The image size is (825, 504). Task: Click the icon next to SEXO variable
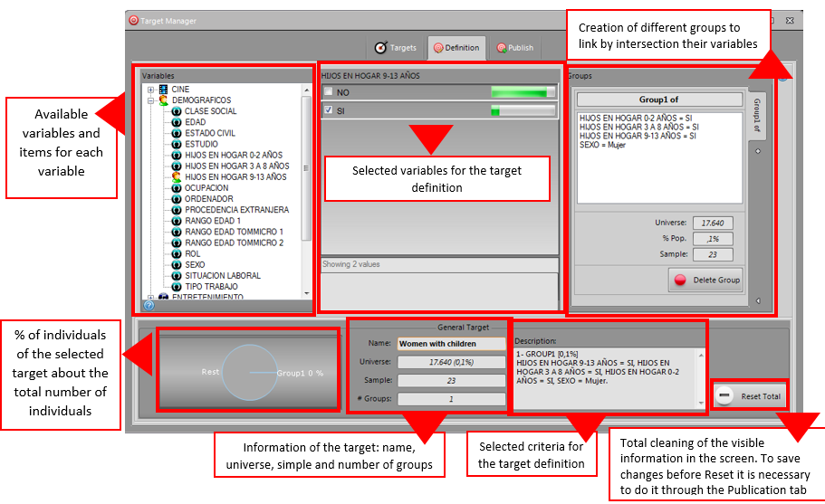point(177,265)
